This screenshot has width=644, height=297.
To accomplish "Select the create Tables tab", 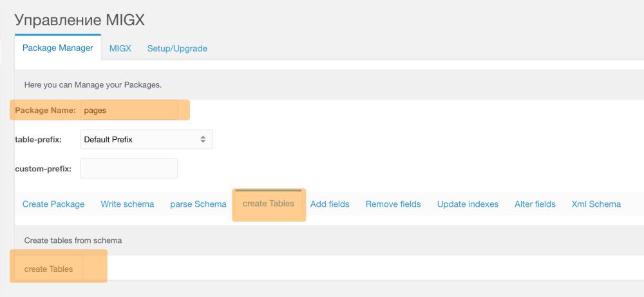I will click(x=269, y=204).
